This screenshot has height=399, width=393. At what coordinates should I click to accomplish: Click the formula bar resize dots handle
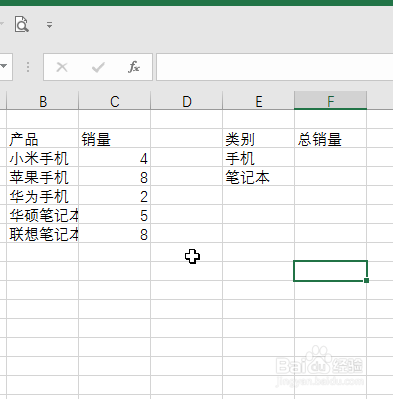click(28, 67)
